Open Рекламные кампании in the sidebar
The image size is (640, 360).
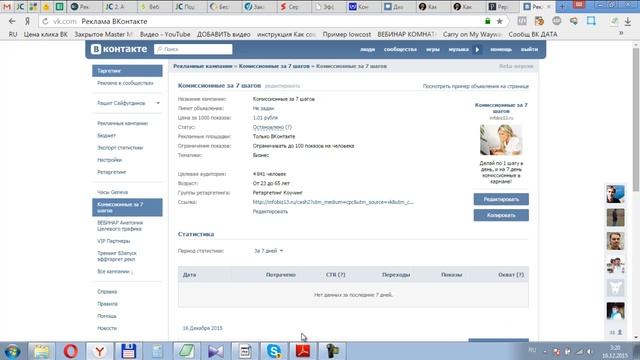coord(122,123)
